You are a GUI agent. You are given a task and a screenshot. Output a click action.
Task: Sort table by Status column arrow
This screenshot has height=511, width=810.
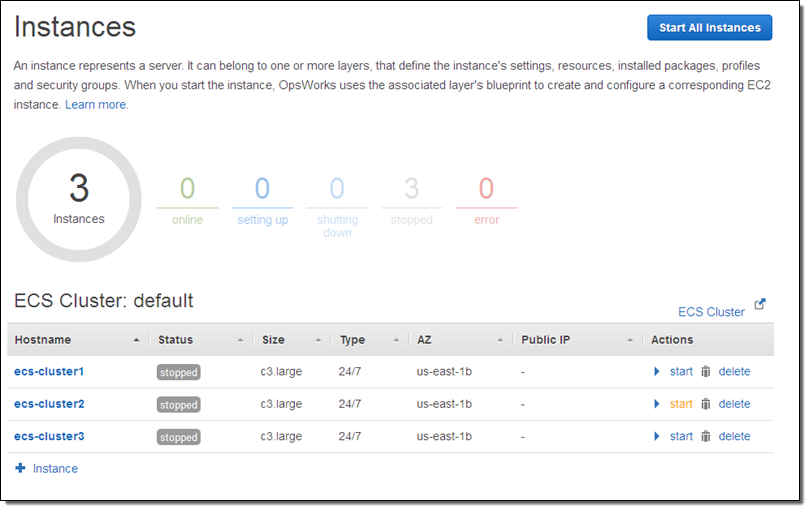pyautogui.click(x=240, y=340)
